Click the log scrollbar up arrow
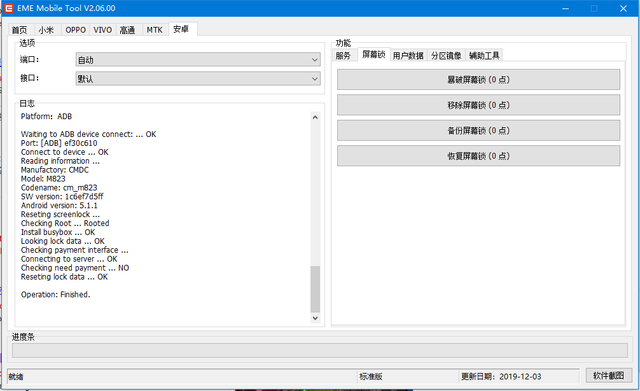Viewport: 640px width, 391px height. click(x=315, y=118)
